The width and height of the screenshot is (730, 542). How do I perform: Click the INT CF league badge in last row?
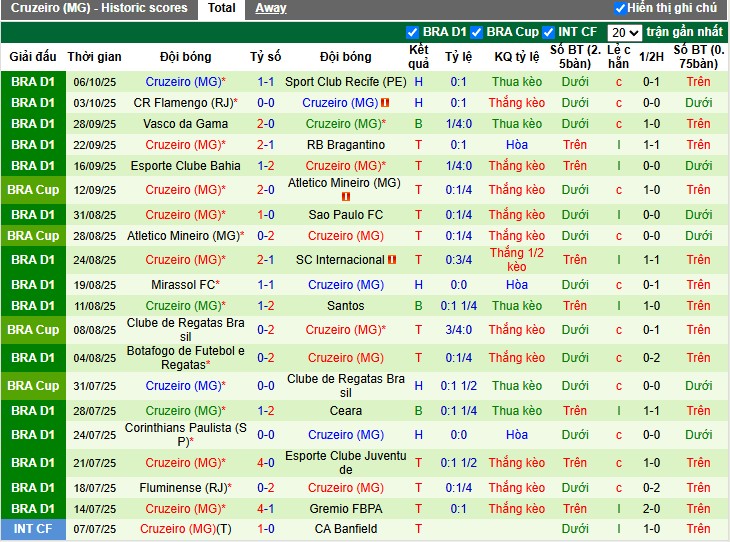click(33, 529)
